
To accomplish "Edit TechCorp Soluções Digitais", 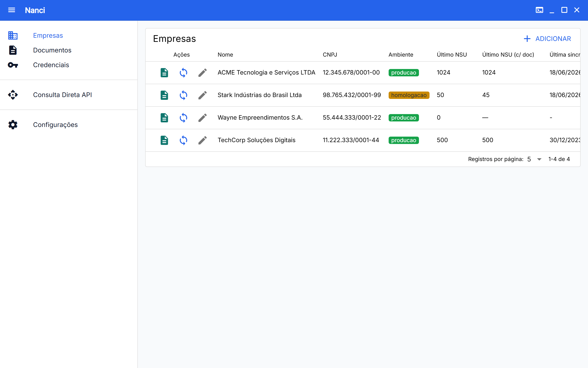I will (x=202, y=140).
